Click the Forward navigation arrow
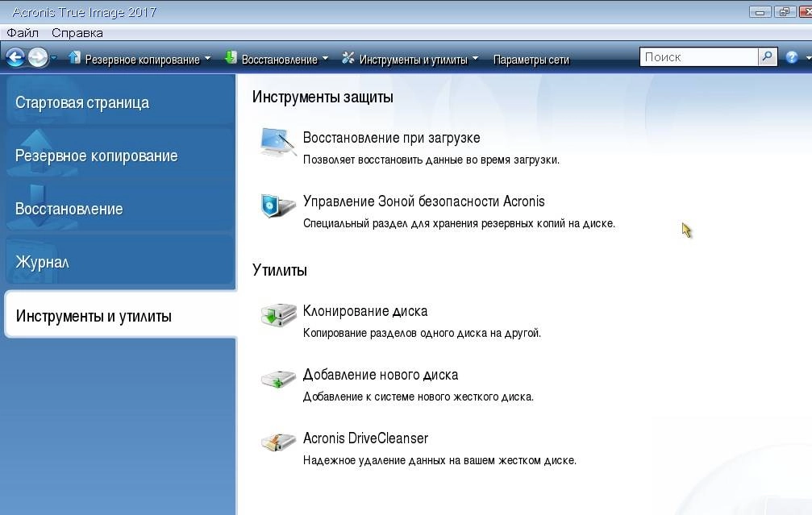 pos(38,57)
